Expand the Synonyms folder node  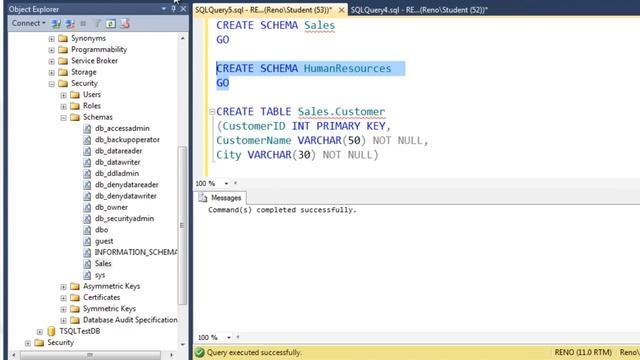pos(51,39)
